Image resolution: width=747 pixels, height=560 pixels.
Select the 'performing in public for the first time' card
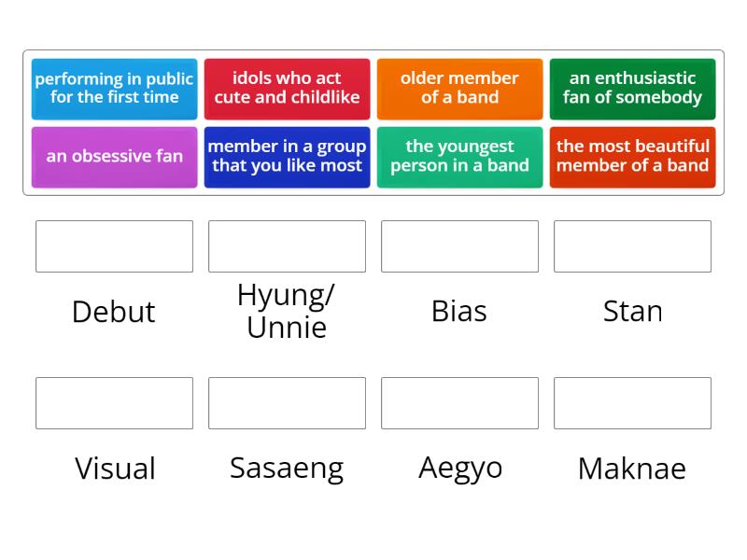(114, 88)
